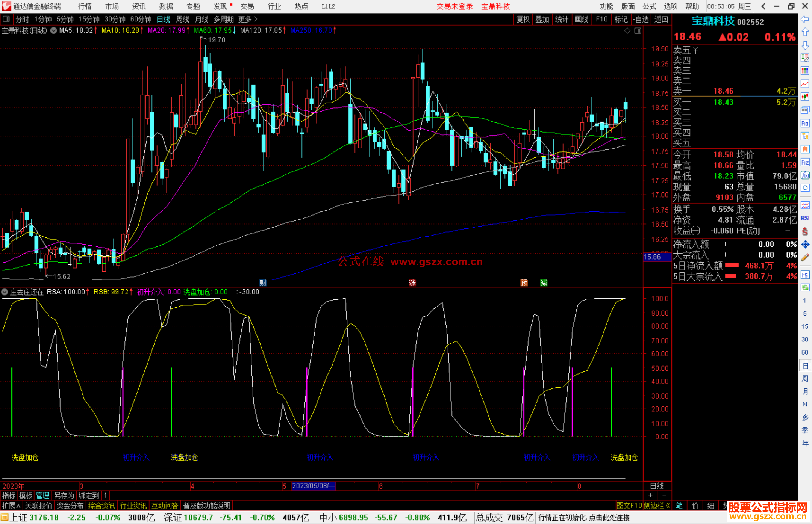Open the formula f(x) sidebar icon

805,175
